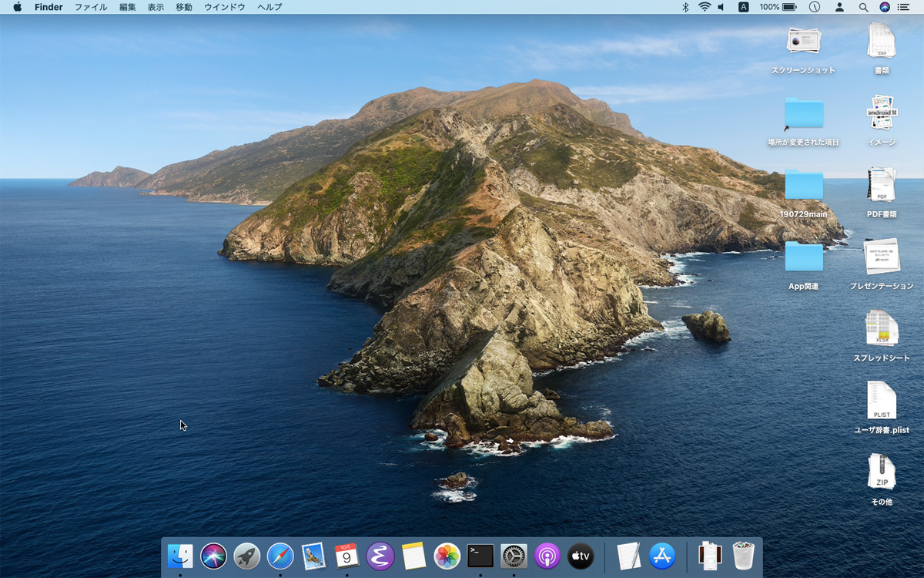Open the Podcasts app
This screenshot has width=924, height=578.
pyautogui.click(x=546, y=556)
